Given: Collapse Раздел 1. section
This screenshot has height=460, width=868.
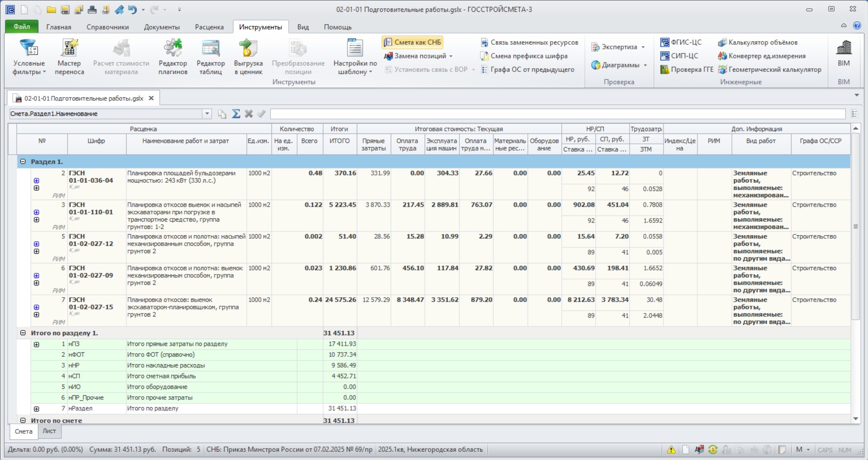Looking at the screenshot, I should coord(23,161).
